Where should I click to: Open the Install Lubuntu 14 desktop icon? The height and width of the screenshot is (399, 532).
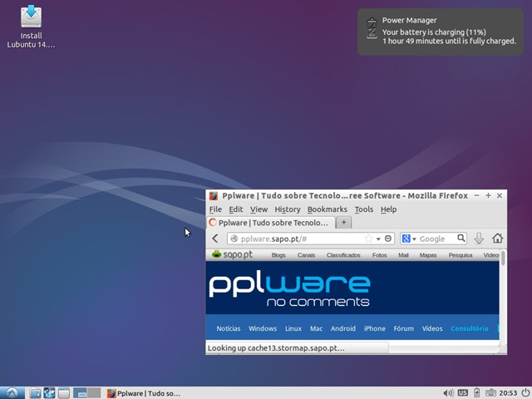click(x=32, y=27)
